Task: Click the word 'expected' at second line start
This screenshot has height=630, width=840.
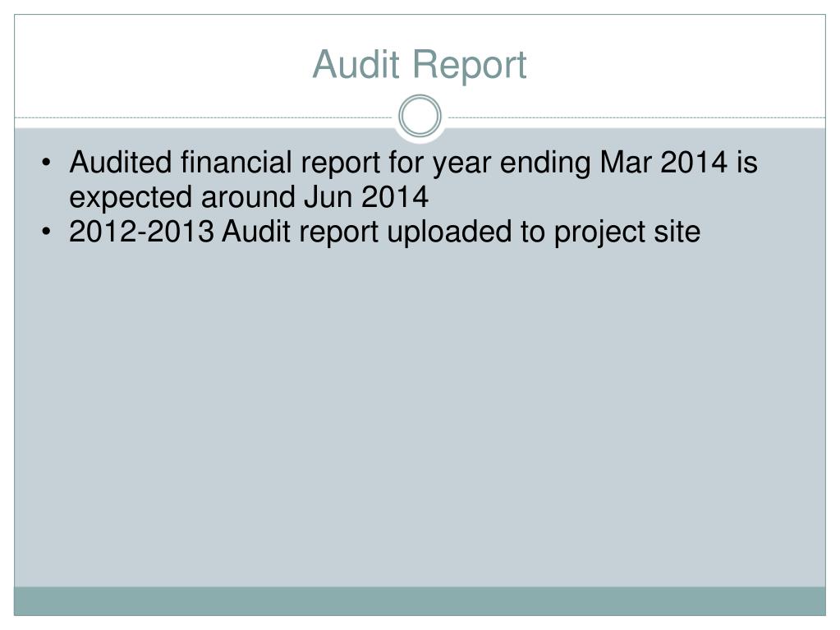Action: click(x=131, y=199)
